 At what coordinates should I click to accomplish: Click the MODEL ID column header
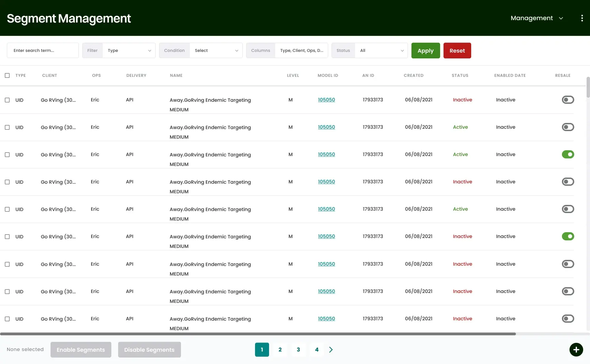coord(328,75)
